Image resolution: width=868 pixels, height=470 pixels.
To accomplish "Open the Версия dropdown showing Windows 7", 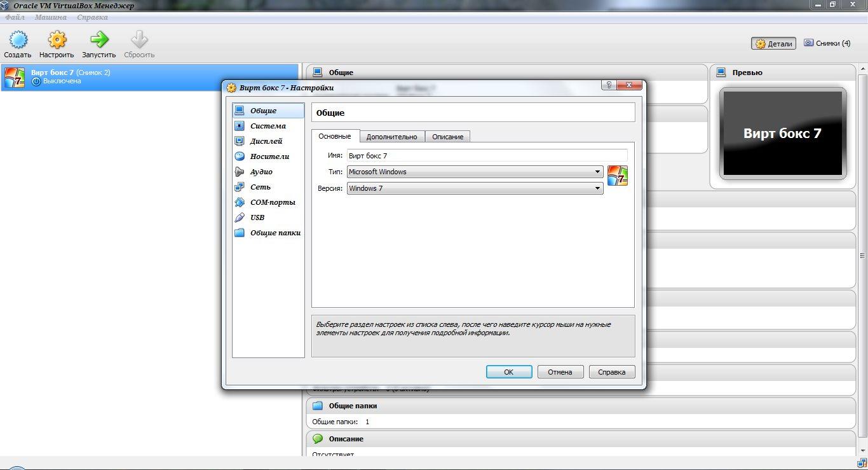I will pyautogui.click(x=475, y=188).
